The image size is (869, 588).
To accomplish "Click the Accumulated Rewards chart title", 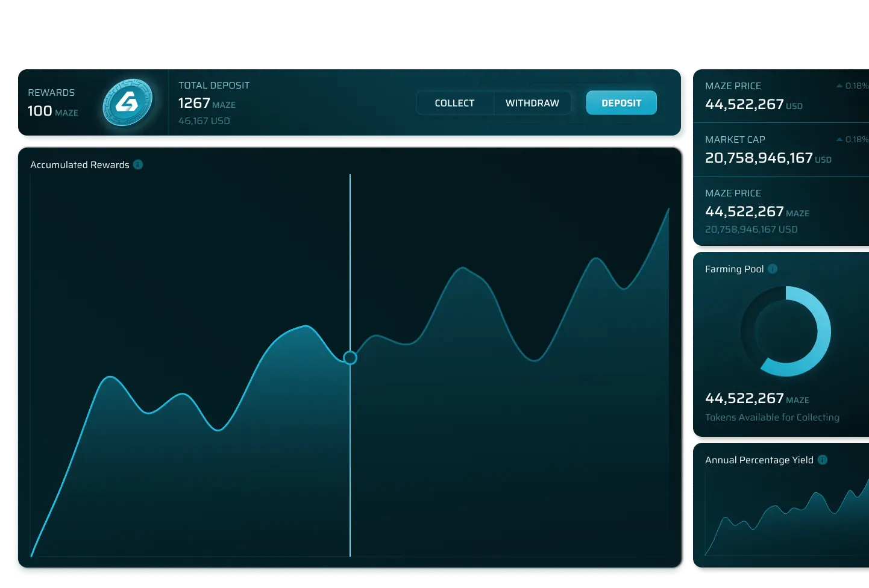I will (x=80, y=165).
